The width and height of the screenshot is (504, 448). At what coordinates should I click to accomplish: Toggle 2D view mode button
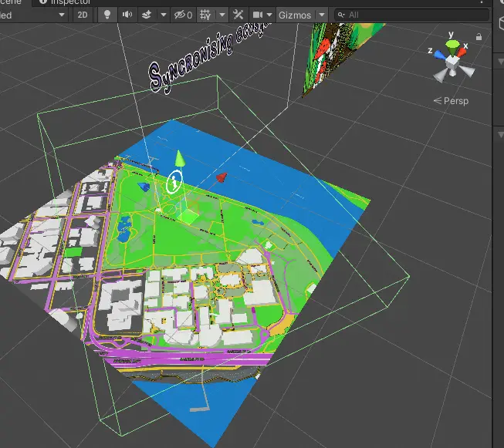83,15
